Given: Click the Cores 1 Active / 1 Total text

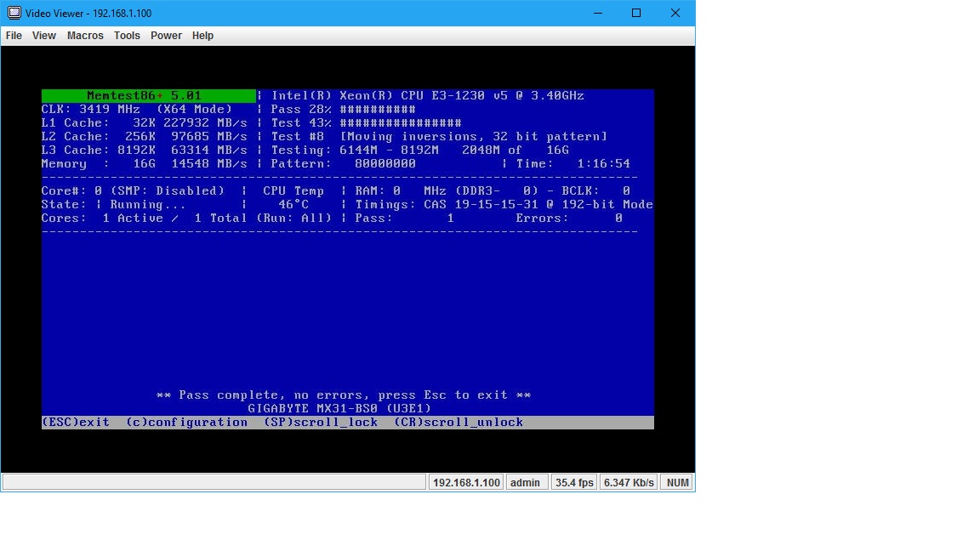Looking at the screenshot, I should click(186, 219).
